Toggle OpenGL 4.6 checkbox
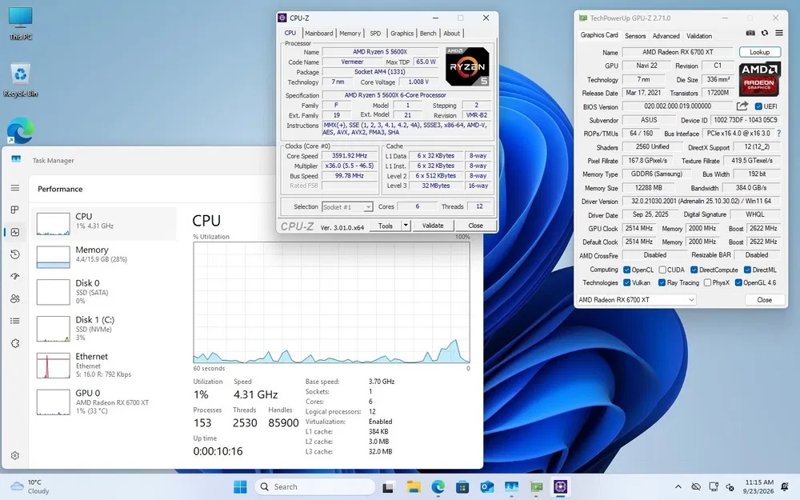This screenshot has height=500, width=800. pos(738,282)
